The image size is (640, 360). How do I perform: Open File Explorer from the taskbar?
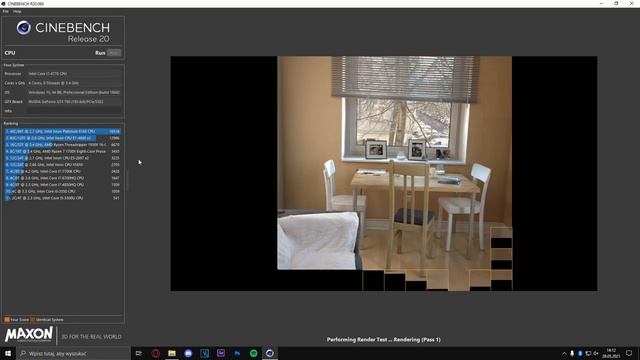pyautogui.click(x=172, y=353)
